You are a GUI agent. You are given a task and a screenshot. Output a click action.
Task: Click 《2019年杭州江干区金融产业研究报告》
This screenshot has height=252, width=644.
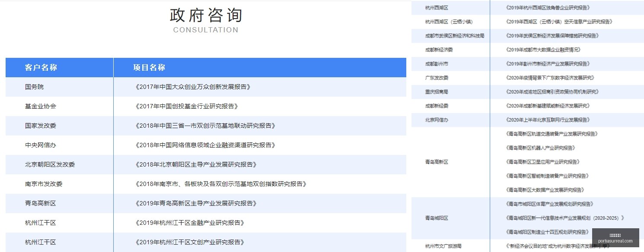pyautogui.click(x=190, y=223)
